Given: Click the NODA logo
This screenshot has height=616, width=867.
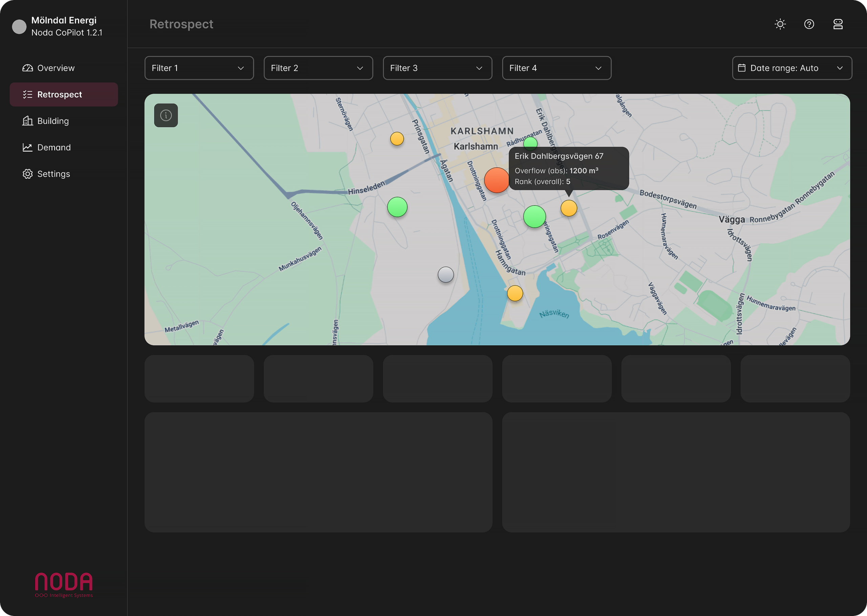Looking at the screenshot, I should click(x=64, y=585).
